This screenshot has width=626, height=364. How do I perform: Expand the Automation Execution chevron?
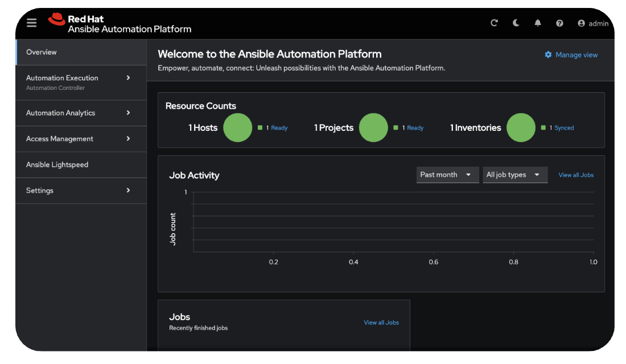tap(128, 78)
